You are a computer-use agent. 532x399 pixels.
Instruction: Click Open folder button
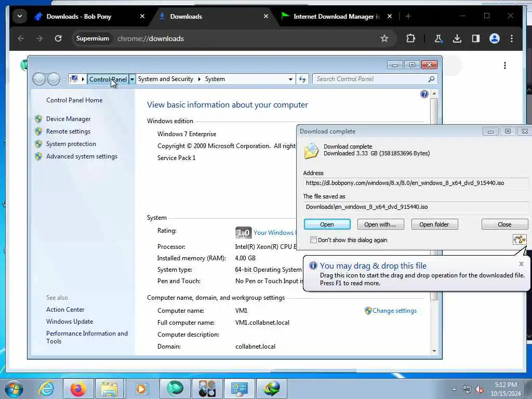(434, 224)
